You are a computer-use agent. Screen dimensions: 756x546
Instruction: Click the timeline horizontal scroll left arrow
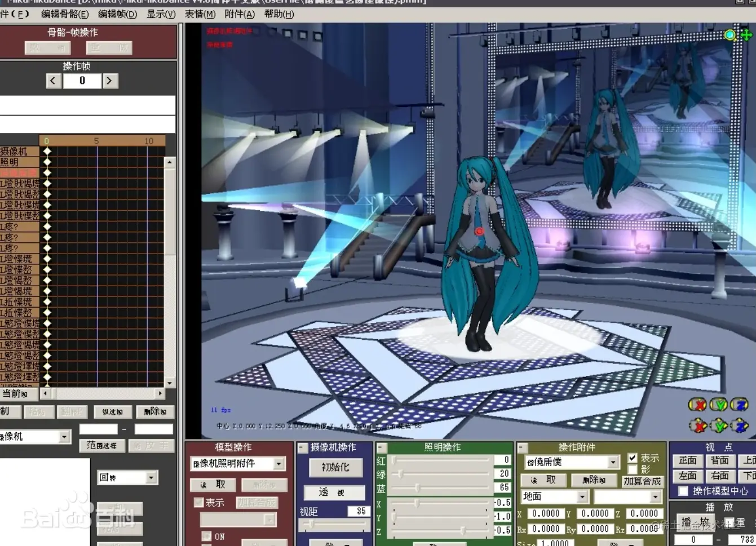point(46,393)
